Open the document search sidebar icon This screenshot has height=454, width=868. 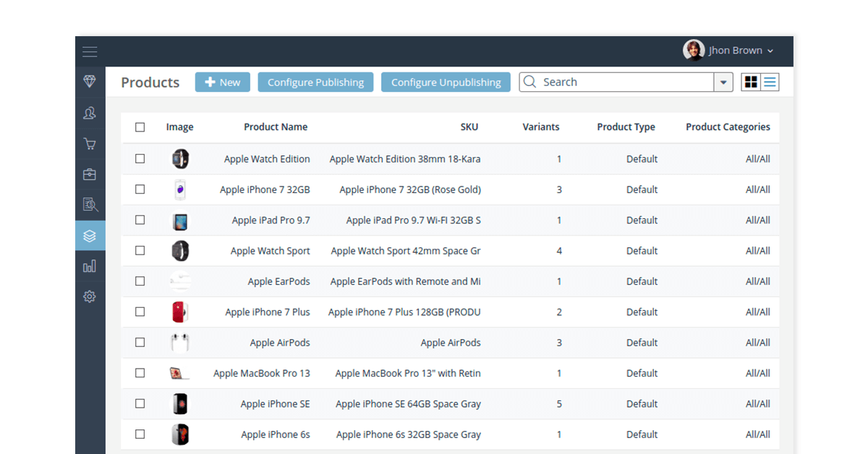tap(90, 205)
